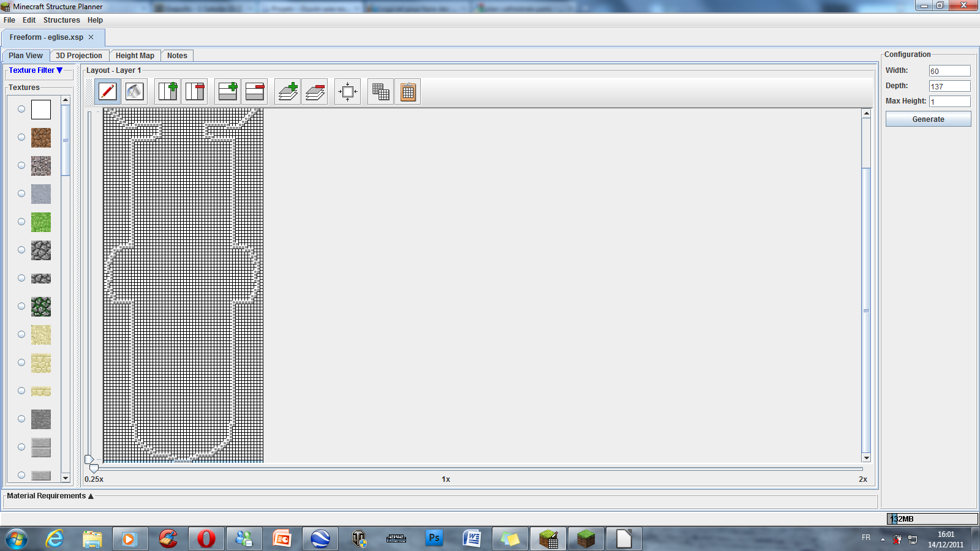This screenshot has height=551, width=980.
Task: Remove a layer with the layers-minus icon
Action: [315, 92]
